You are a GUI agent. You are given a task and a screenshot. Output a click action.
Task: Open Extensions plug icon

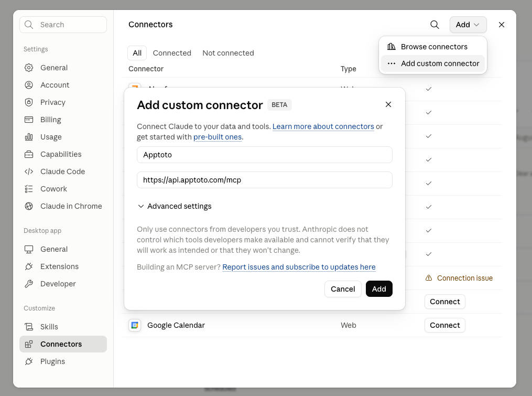[29, 266]
